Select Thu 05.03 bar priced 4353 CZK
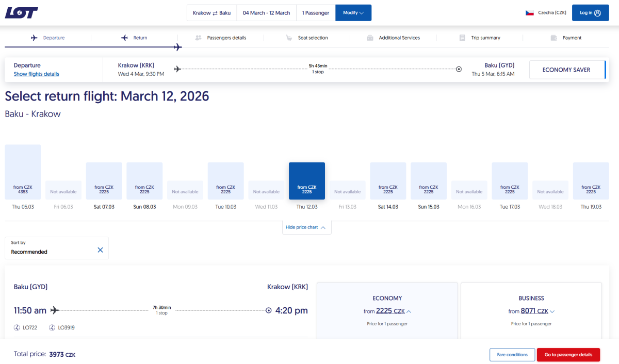619x364 pixels. pos(23,172)
